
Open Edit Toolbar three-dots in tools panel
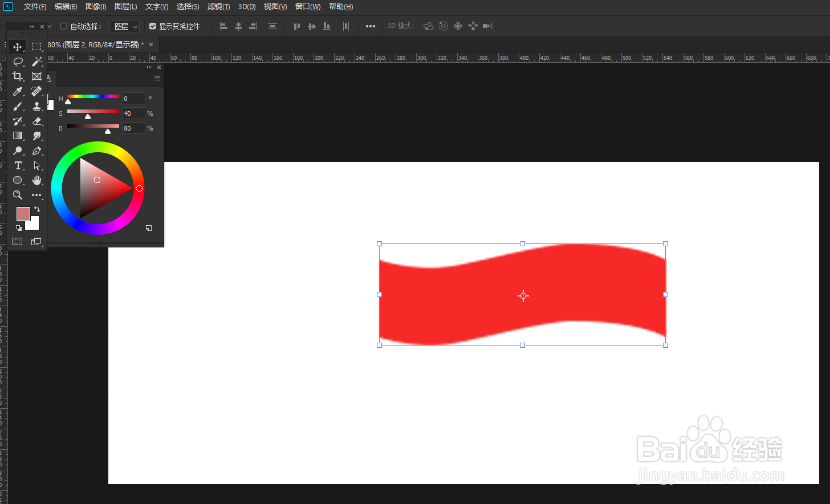point(36,195)
